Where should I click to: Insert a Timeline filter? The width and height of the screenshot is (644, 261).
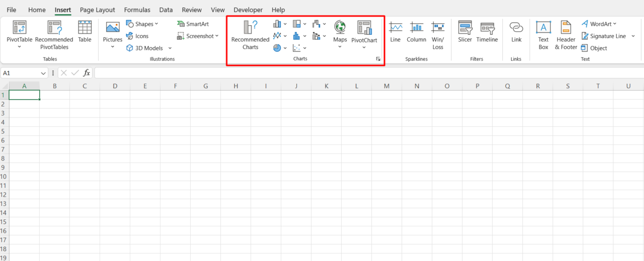tap(486, 32)
